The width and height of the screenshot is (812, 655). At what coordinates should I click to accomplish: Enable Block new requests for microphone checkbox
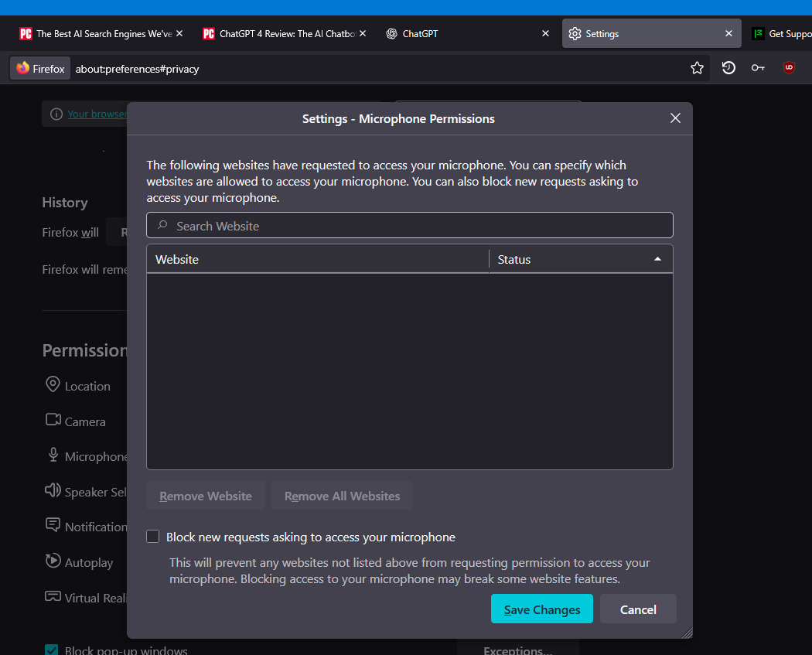pyautogui.click(x=153, y=537)
